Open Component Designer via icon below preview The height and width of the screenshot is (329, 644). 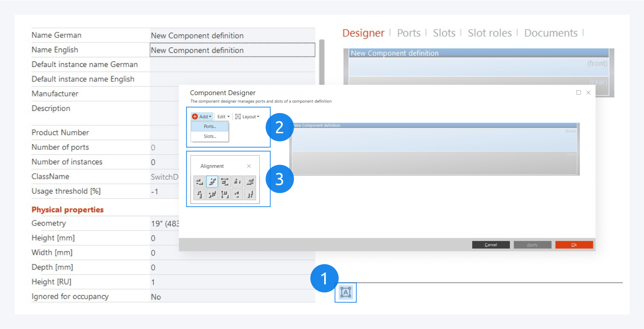click(x=346, y=292)
